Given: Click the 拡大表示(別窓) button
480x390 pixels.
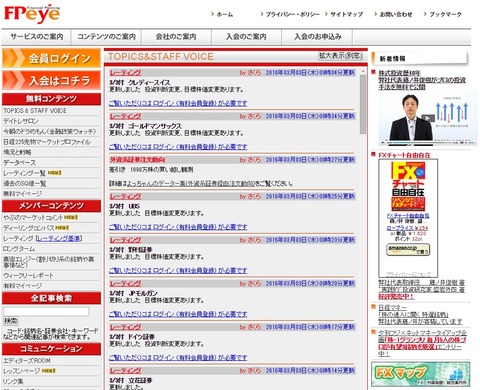Looking at the screenshot, I should [x=340, y=56].
